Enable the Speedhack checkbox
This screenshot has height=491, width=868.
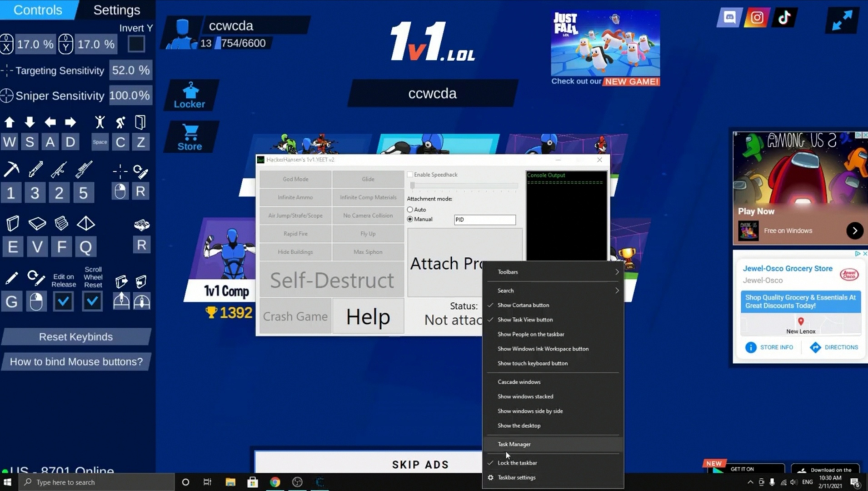tap(410, 175)
